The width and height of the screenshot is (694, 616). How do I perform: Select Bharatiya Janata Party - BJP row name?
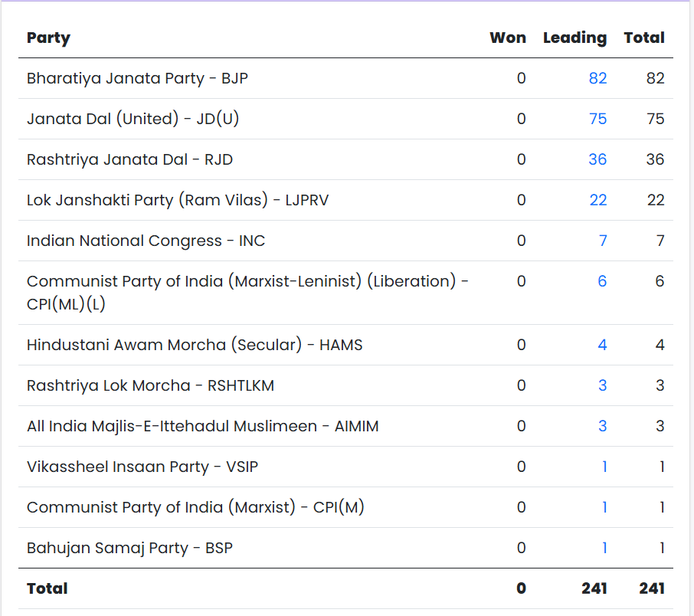click(x=137, y=78)
